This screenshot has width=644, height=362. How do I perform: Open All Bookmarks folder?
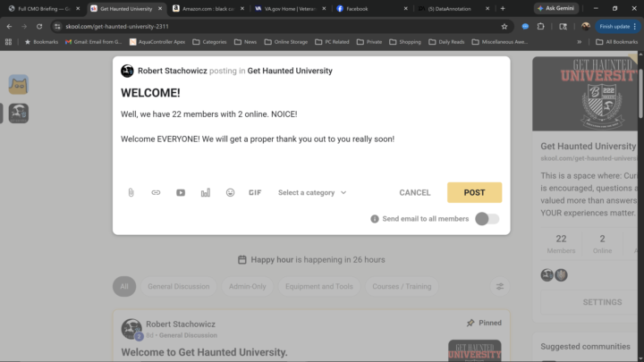(x=617, y=42)
